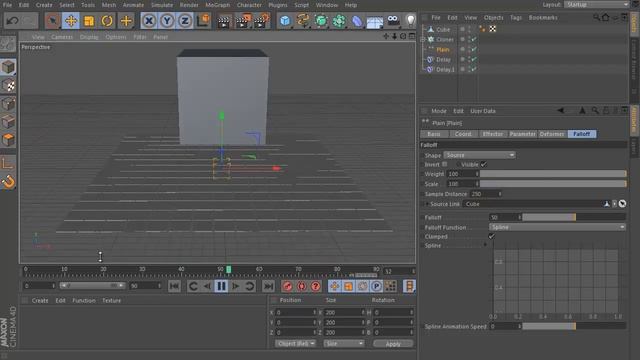Activate the Move tool
Image resolution: width=640 pixels, height=360 pixels.
coord(71,20)
